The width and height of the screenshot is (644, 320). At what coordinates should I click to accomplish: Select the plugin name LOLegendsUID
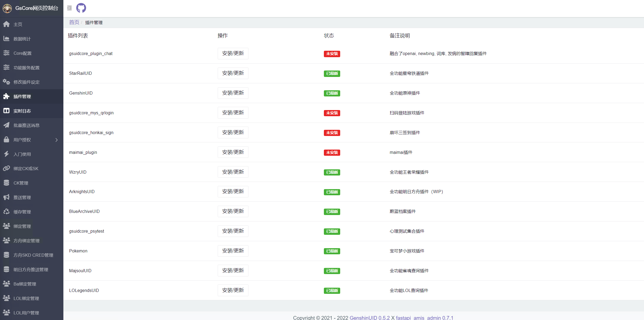coord(84,290)
